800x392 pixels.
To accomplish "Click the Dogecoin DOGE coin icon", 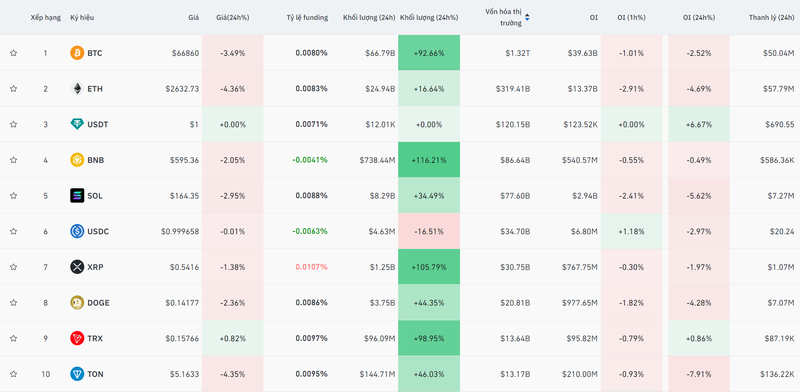I will point(77,303).
